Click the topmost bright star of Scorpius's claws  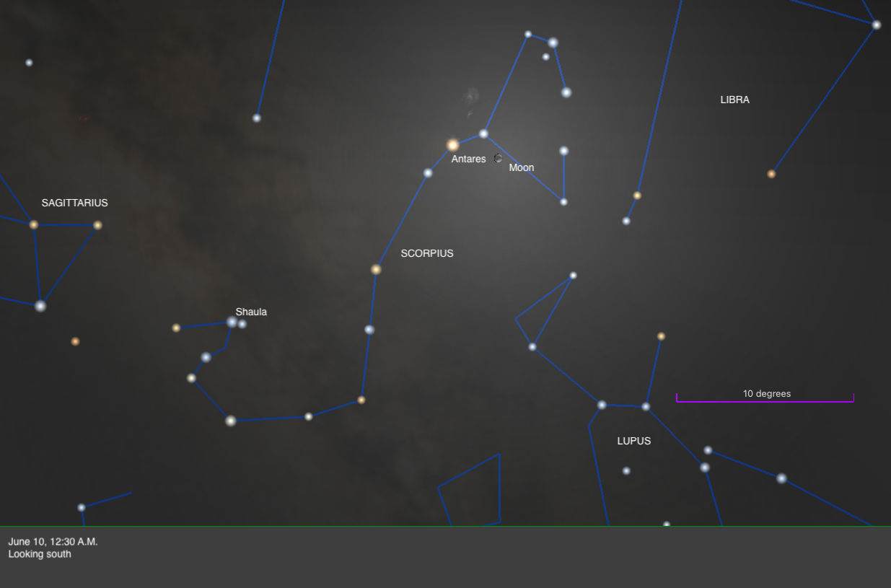528,32
